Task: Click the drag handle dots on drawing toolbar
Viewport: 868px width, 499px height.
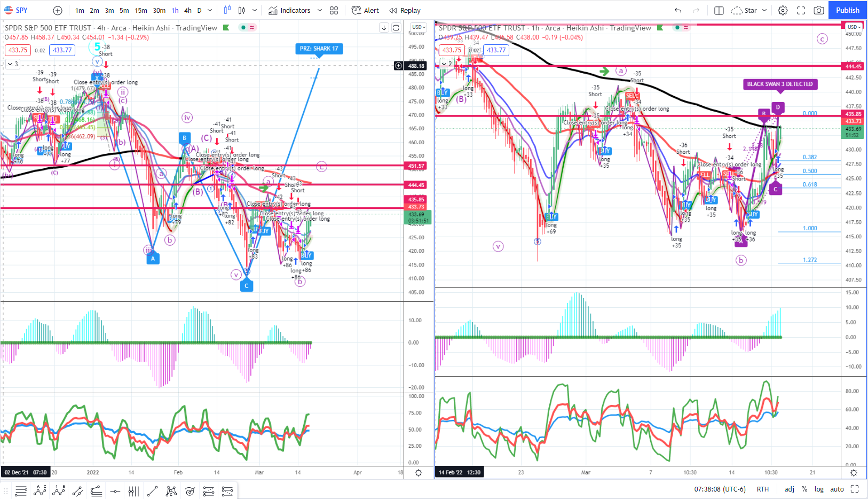Action: pyautogui.click(x=6, y=491)
